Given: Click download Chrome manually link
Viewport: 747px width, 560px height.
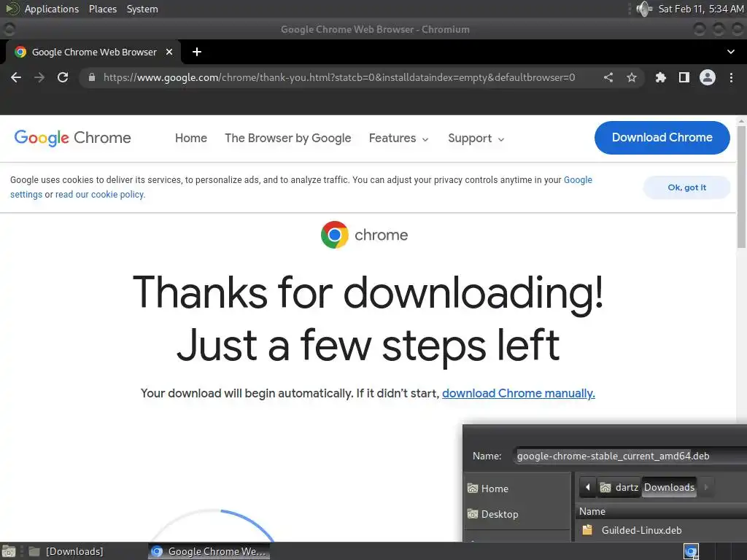Looking at the screenshot, I should [519, 393].
